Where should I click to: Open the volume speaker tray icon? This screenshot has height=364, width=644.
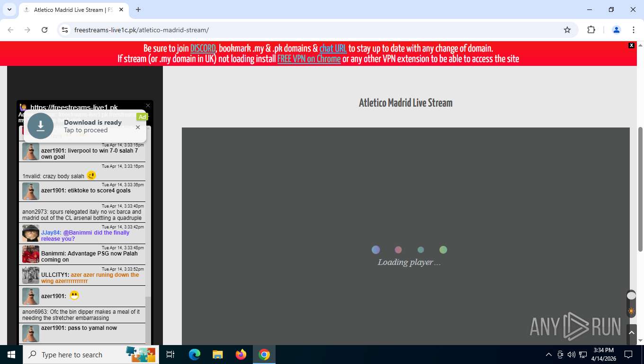click(x=572, y=355)
